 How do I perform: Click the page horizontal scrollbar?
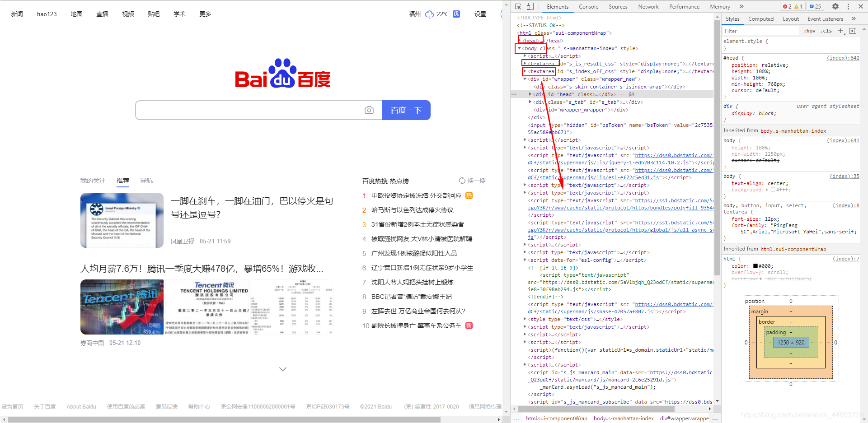coord(224,419)
